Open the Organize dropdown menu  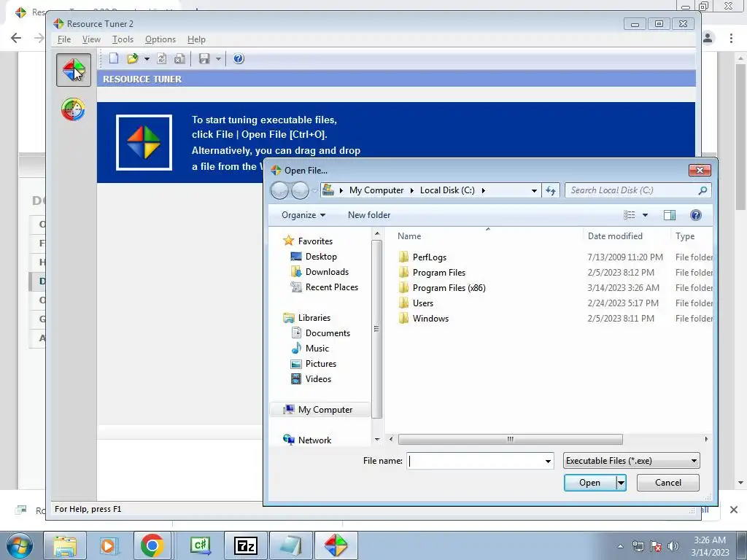coord(303,215)
